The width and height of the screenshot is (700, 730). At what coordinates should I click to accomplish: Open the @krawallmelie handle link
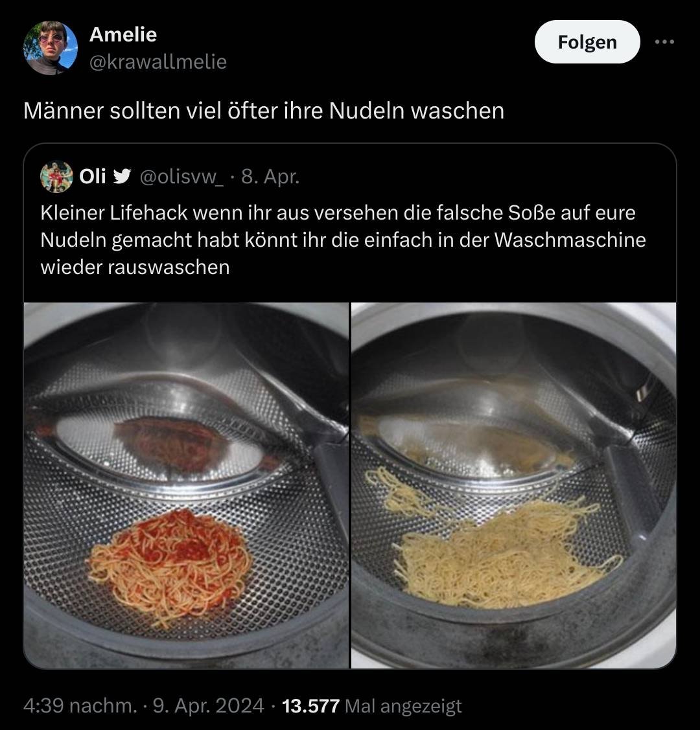[157, 62]
